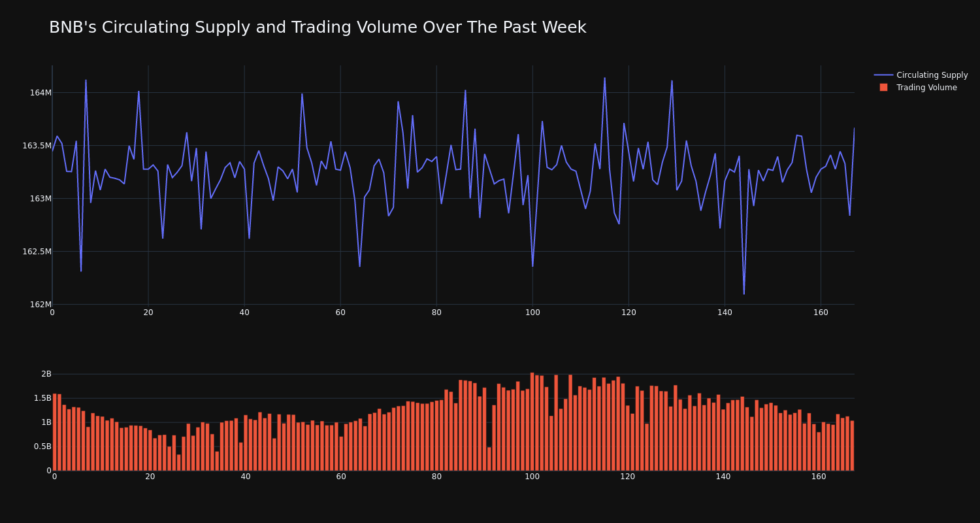Click the 60 tick on the volume chart x-axis
This screenshot has height=523, width=980.
point(341,477)
